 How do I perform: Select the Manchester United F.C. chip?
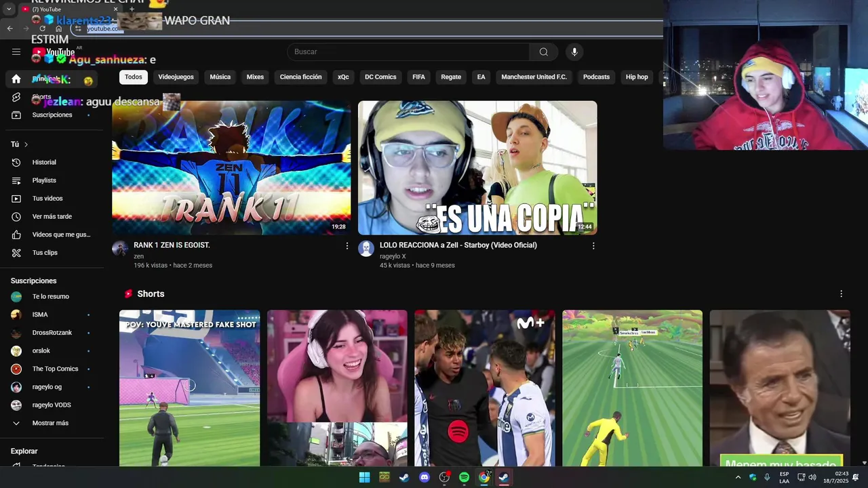(x=534, y=77)
